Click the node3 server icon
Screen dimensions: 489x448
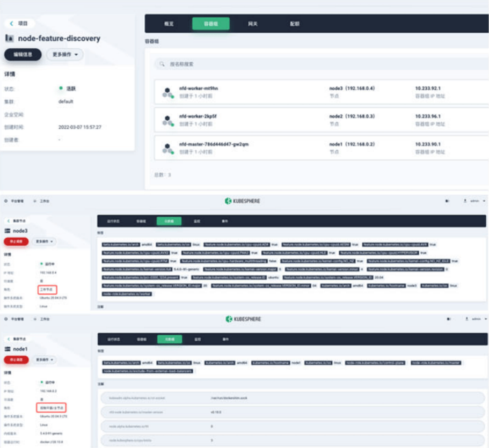tap(8, 231)
